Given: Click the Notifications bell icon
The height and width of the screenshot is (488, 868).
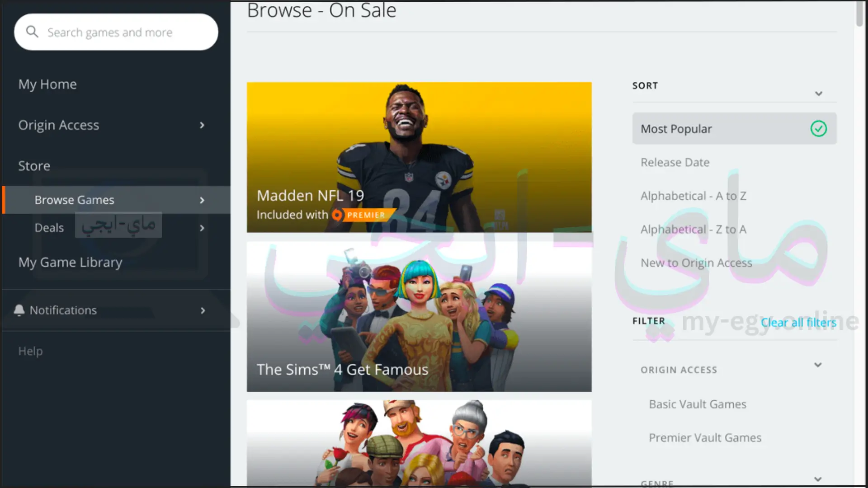Looking at the screenshot, I should point(19,310).
